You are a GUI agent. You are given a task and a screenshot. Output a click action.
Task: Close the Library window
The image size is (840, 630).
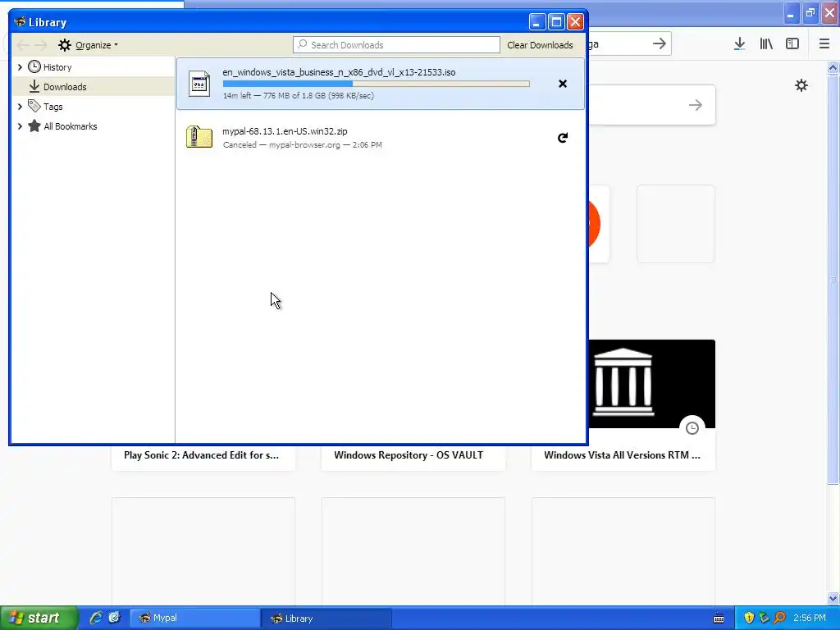575,22
